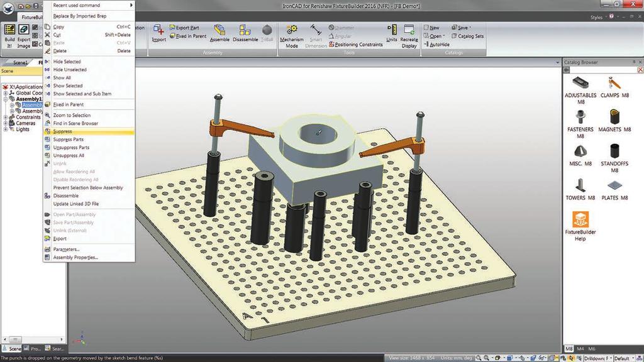Open the TOWERS M8 catalog item
This screenshot has height=362, width=644.
[580, 189]
